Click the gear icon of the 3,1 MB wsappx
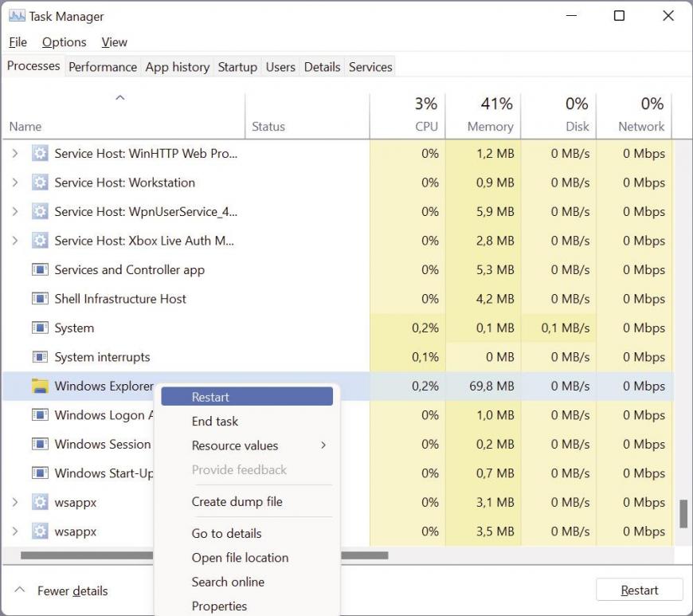The width and height of the screenshot is (693, 616). click(x=40, y=502)
